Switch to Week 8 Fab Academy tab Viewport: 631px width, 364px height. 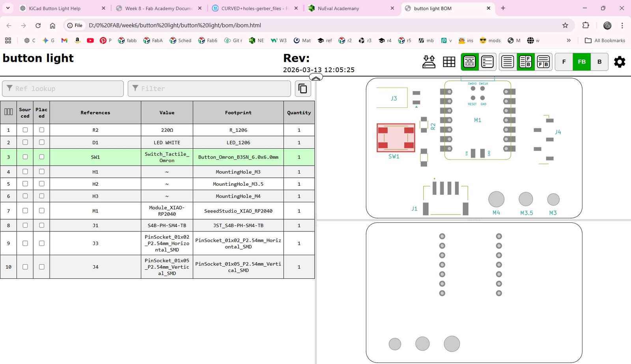[x=159, y=8]
